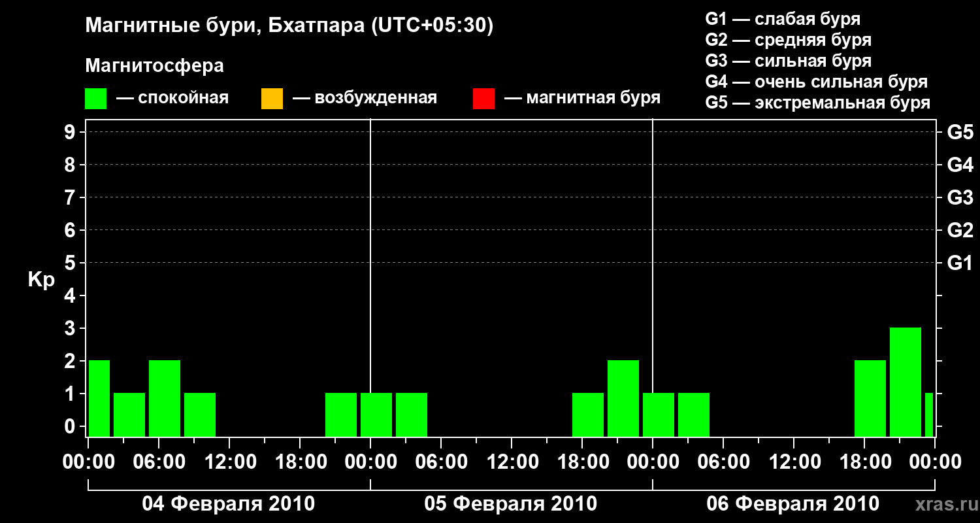Screen dimensions: 980x523
Task: Click the «04 Февраля 2010» date label
Action: point(229,504)
